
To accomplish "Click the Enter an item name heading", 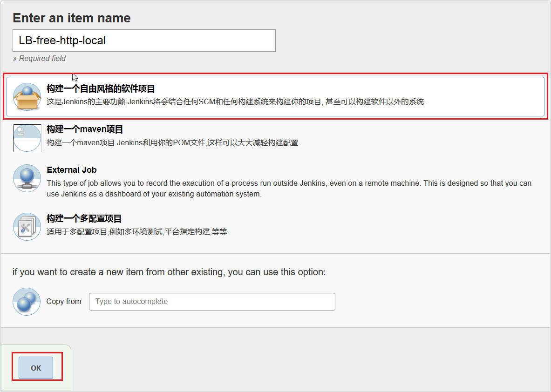I will [72, 18].
